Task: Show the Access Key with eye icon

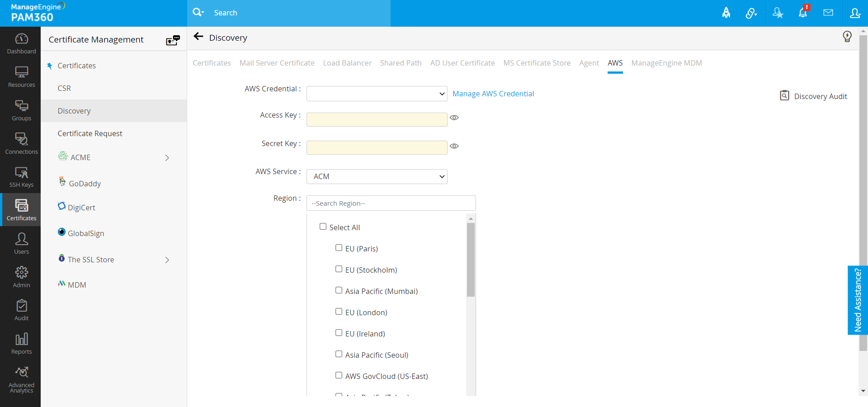Action: point(454,118)
